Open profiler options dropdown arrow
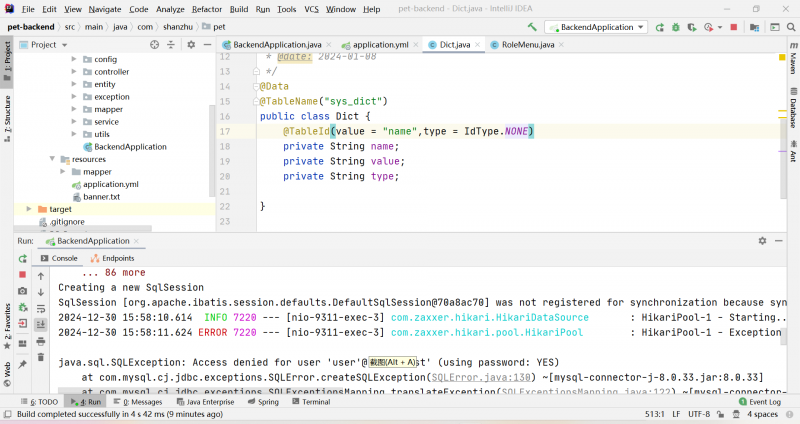 tap(720, 27)
